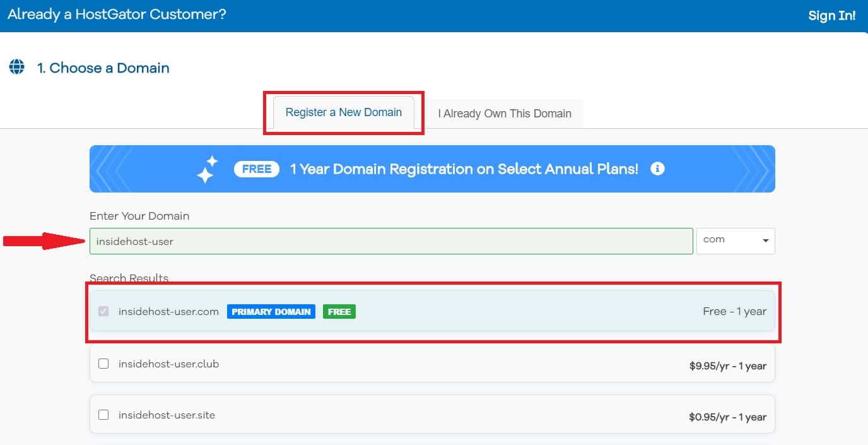Click the globe icon beside "Choose a Domain"
The height and width of the screenshot is (445, 868).
click(x=16, y=66)
